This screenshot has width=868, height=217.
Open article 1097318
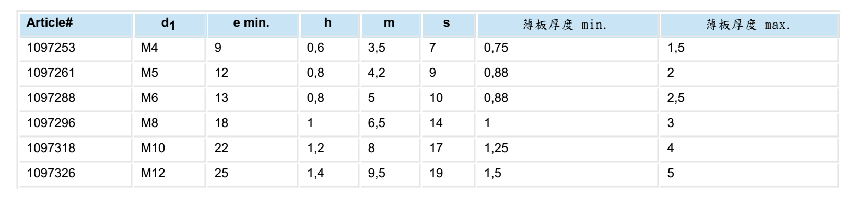coord(51,148)
